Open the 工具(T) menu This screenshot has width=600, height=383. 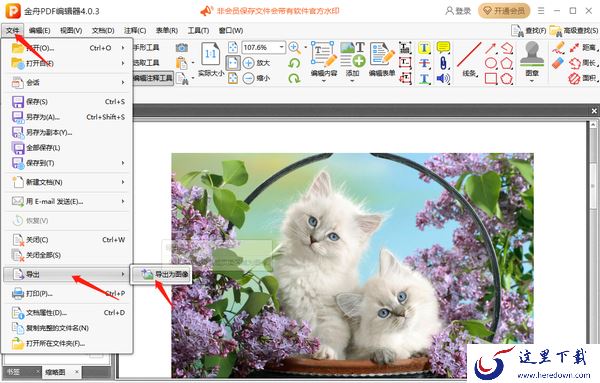click(198, 31)
